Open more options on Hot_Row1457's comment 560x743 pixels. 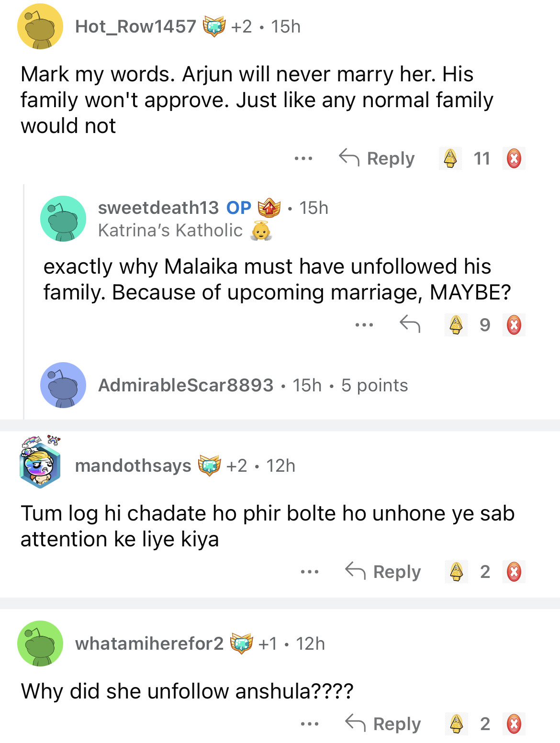coord(303,158)
